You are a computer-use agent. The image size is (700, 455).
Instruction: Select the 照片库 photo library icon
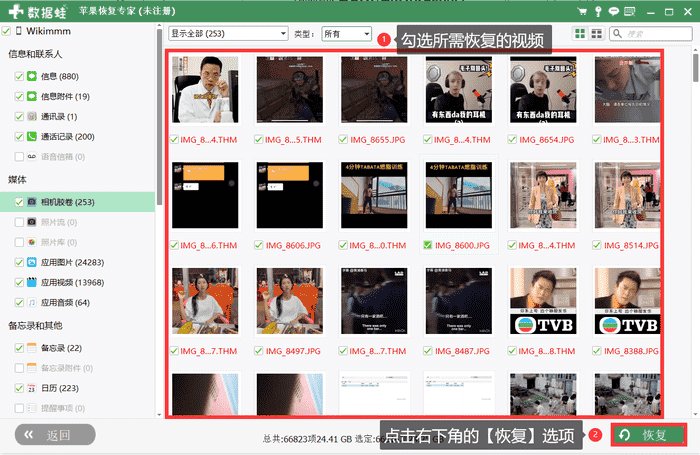32,242
